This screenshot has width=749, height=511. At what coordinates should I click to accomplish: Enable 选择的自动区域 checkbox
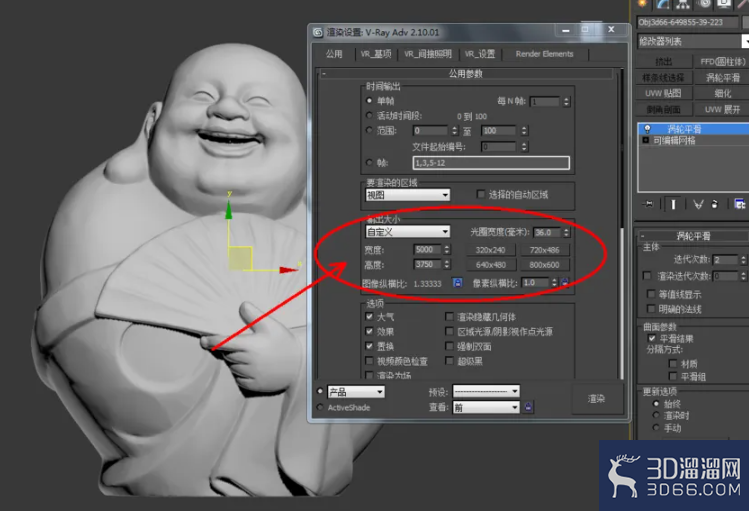[x=481, y=194]
